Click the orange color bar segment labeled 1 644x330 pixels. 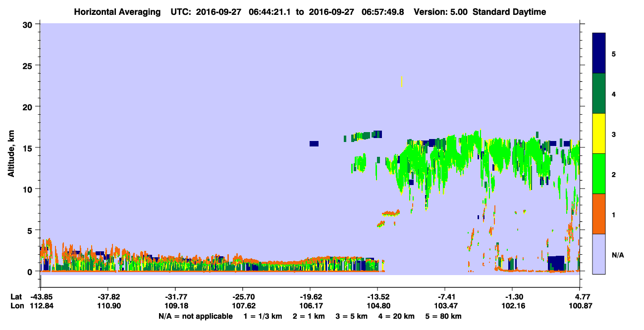pyautogui.click(x=599, y=214)
